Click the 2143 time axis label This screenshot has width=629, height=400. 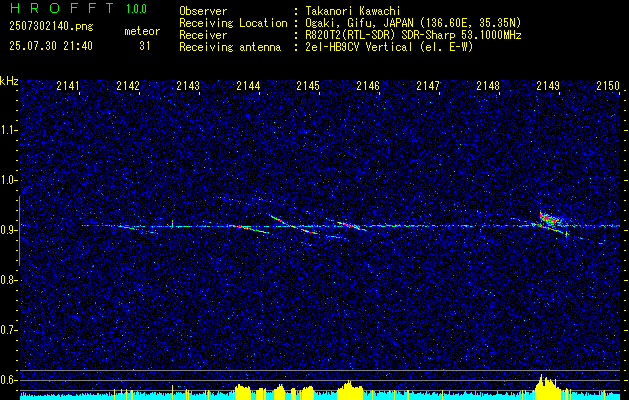click(188, 85)
